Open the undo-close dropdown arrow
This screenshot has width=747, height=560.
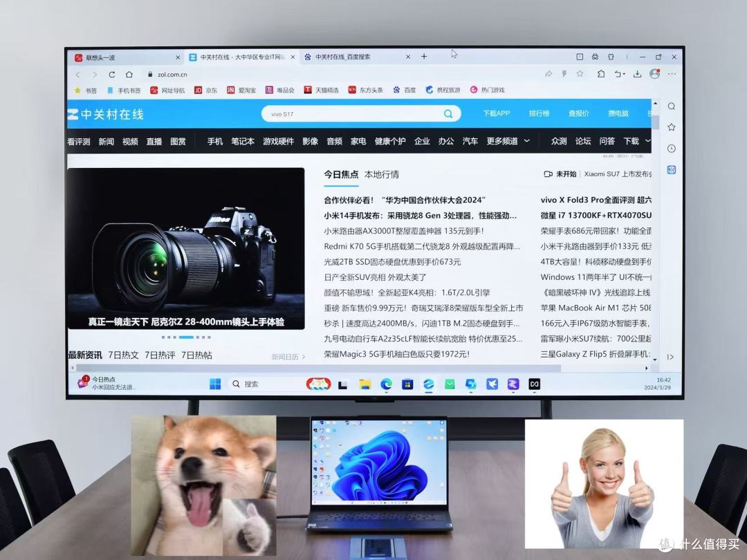pyautogui.click(x=624, y=74)
